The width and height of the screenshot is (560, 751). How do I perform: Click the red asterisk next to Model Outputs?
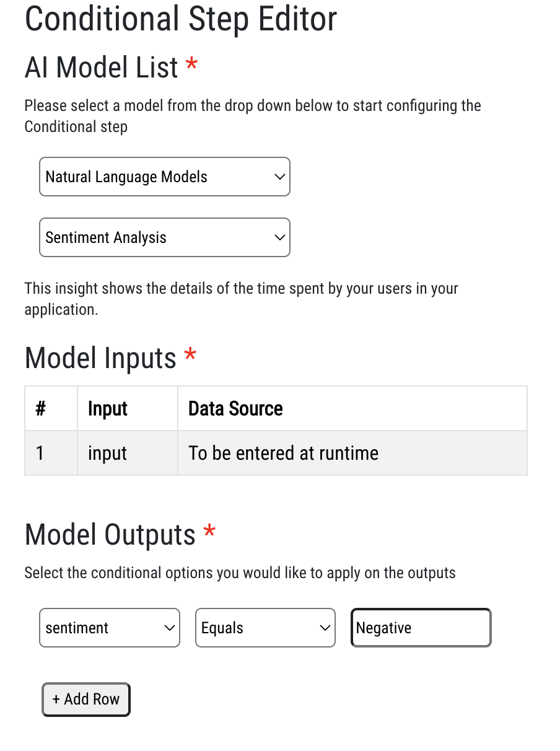pos(209,531)
